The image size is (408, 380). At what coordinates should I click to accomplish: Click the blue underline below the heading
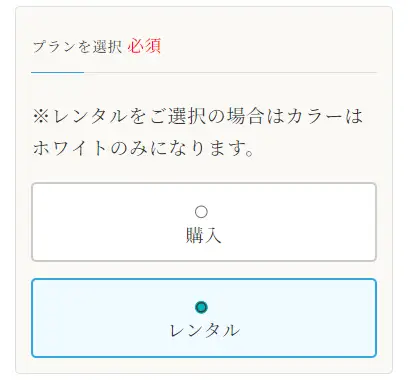(57, 72)
